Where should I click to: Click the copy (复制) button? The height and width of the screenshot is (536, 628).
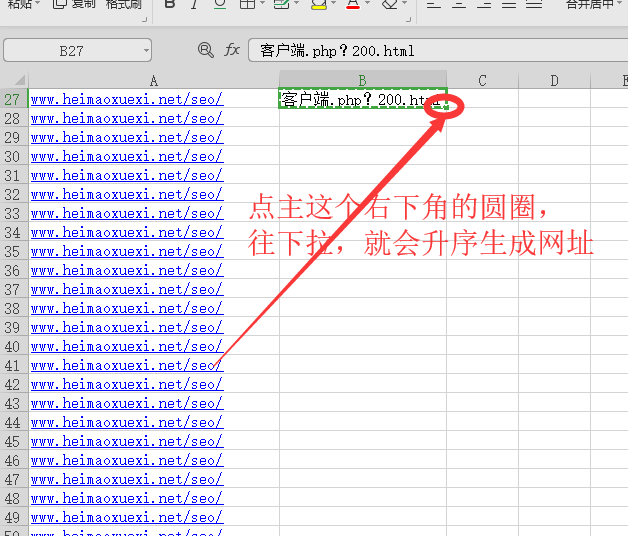(x=74, y=4)
